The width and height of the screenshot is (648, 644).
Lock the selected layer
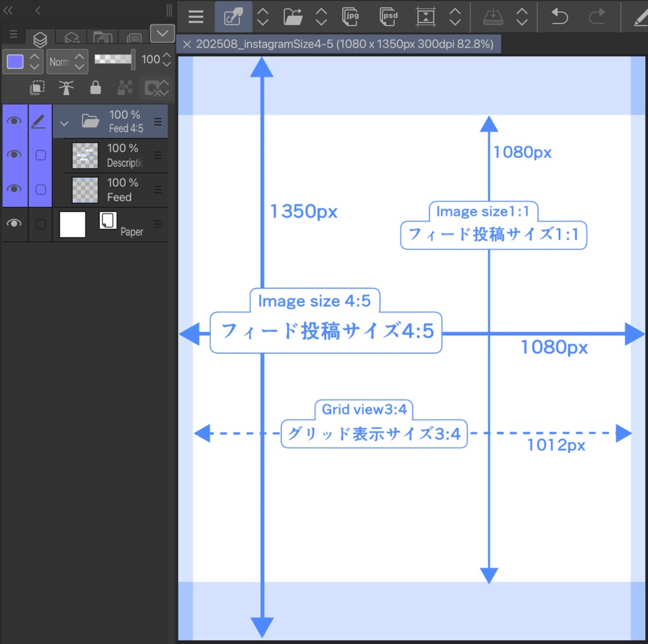96,88
